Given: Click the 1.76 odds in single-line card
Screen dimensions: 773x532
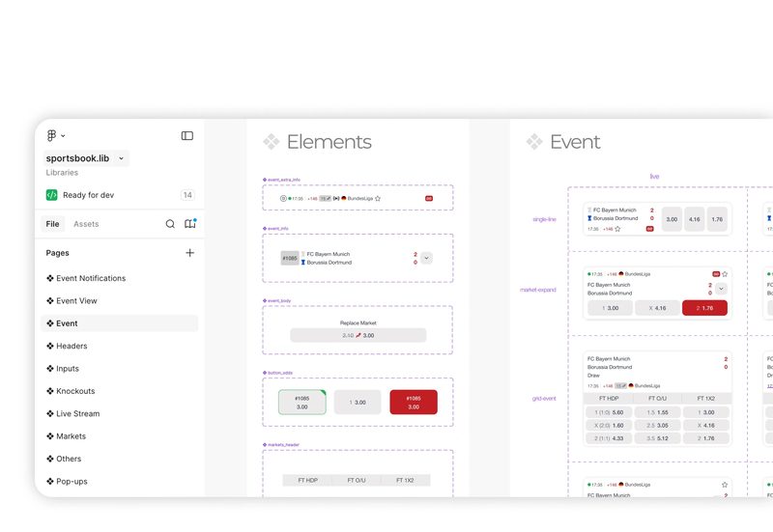Looking at the screenshot, I should tap(717, 220).
